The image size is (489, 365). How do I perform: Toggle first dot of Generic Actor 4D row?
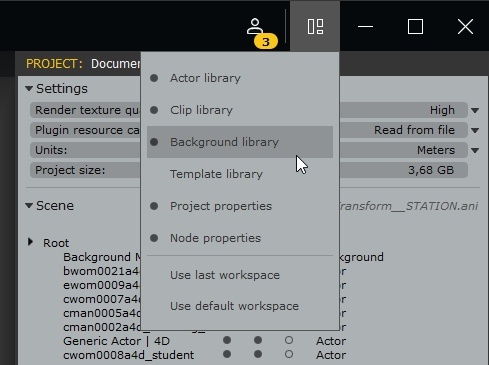tap(227, 340)
